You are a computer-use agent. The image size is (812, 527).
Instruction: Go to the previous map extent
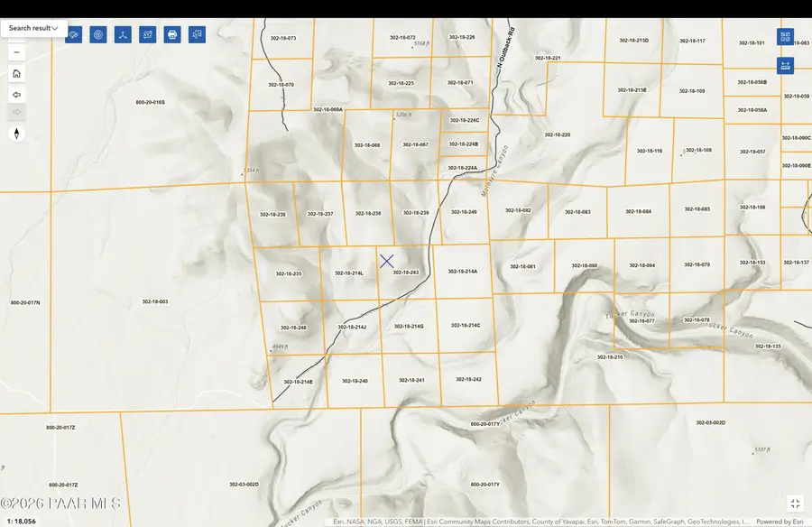tap(16, 95)
